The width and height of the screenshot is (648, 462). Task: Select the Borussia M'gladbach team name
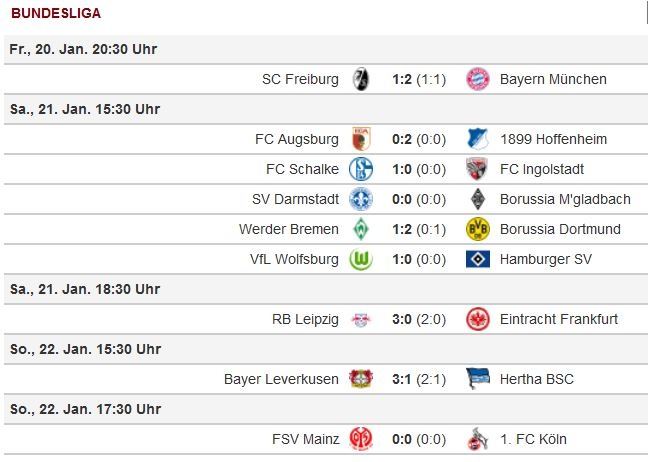point(560,199)
